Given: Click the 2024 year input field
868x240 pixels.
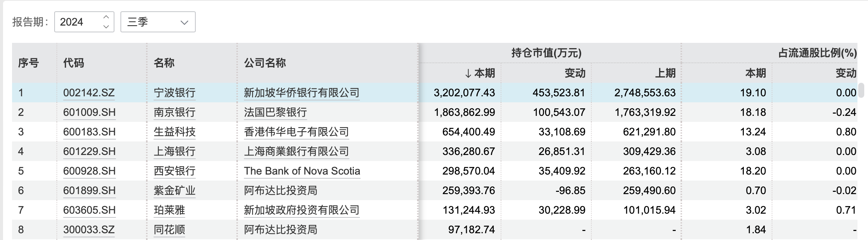Looking at the screenshot, I should [x=77, y=22].
